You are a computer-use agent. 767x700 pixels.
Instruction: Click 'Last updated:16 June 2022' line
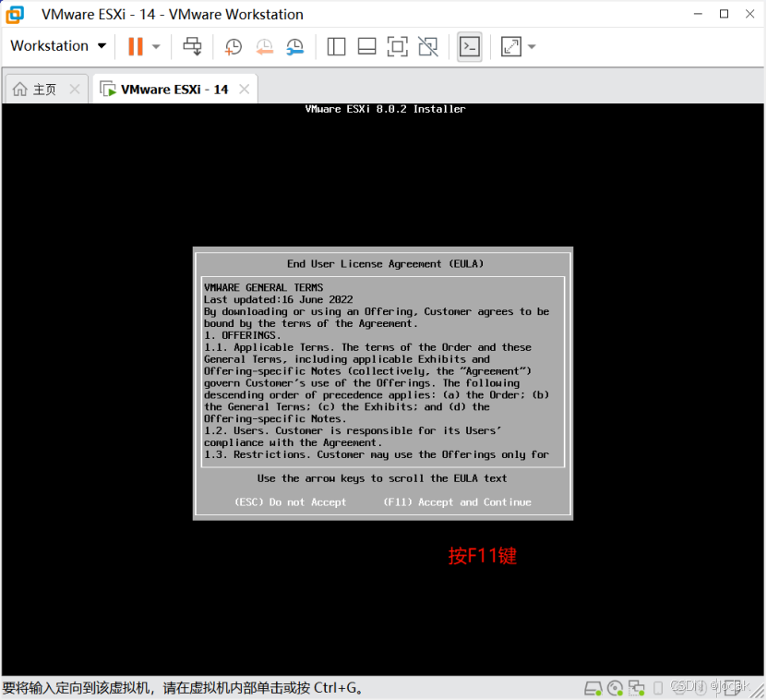(279, 299)
